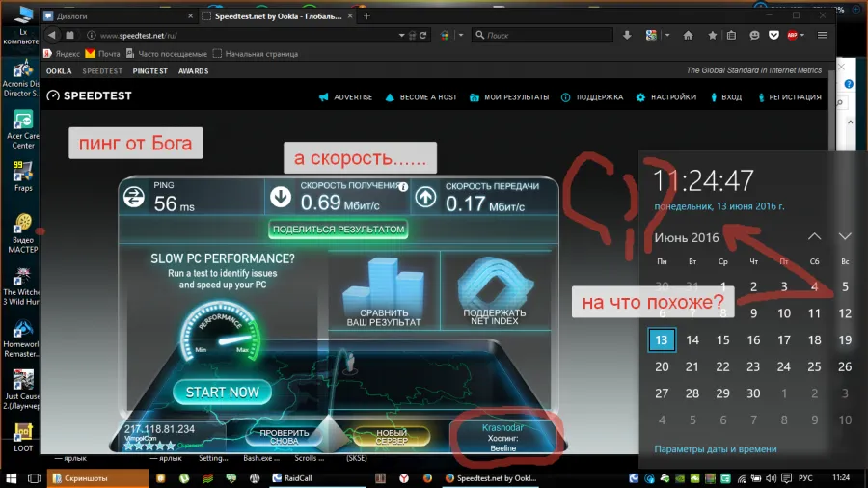Click the START NOW button
868x488 pixels.
[x=222, y=392]
